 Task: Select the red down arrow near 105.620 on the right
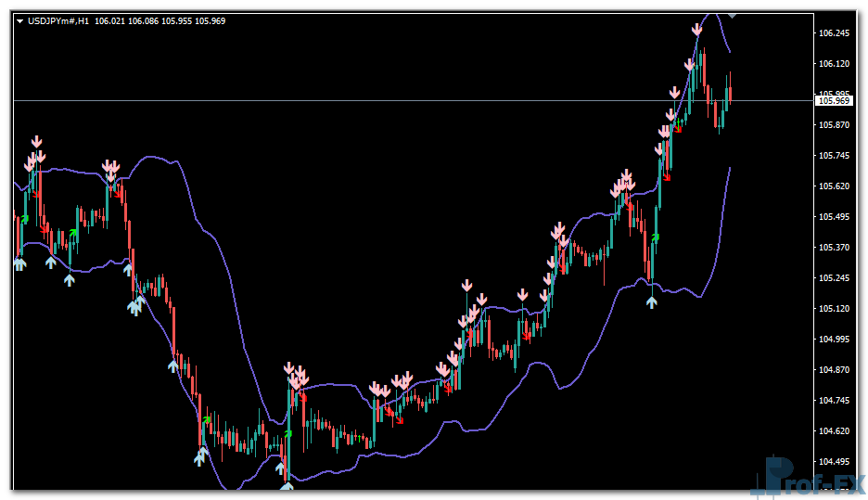coord(666,175)
